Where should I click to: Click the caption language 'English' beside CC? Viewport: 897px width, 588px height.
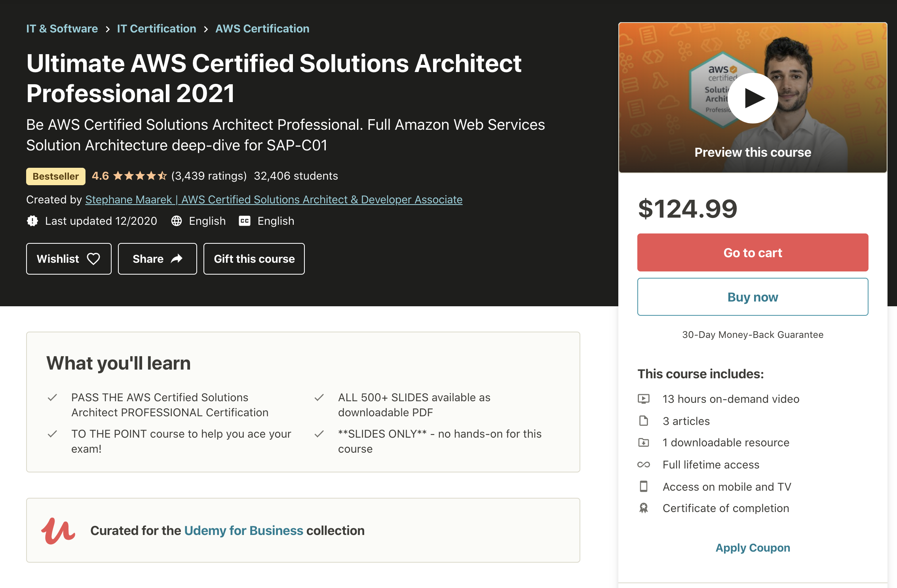tap(276, 221)
